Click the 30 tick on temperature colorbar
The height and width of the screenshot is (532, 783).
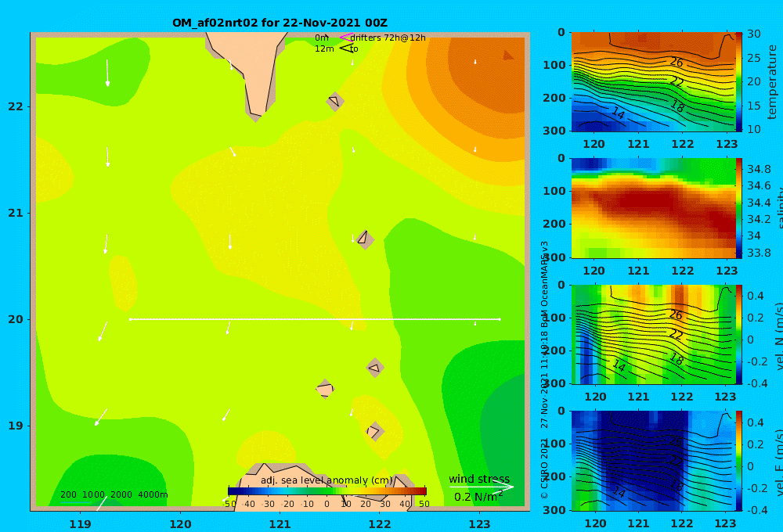click(x=753, y=34)
